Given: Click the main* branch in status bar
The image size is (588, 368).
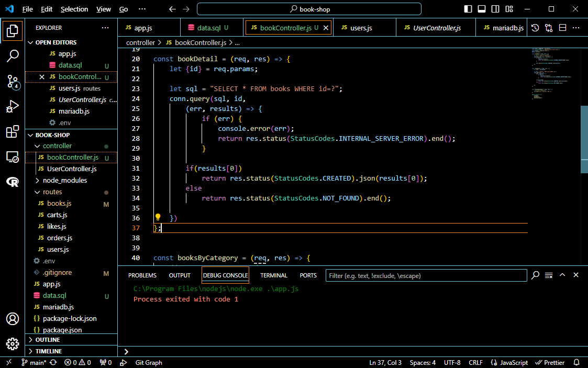Looking at the screenshot, I should pos(34,362).
